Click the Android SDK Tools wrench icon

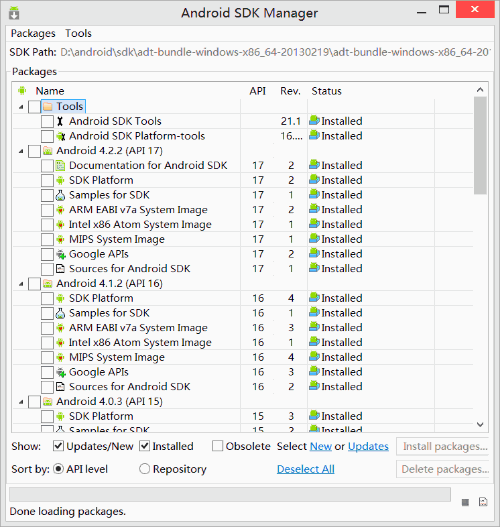(60, 121)
